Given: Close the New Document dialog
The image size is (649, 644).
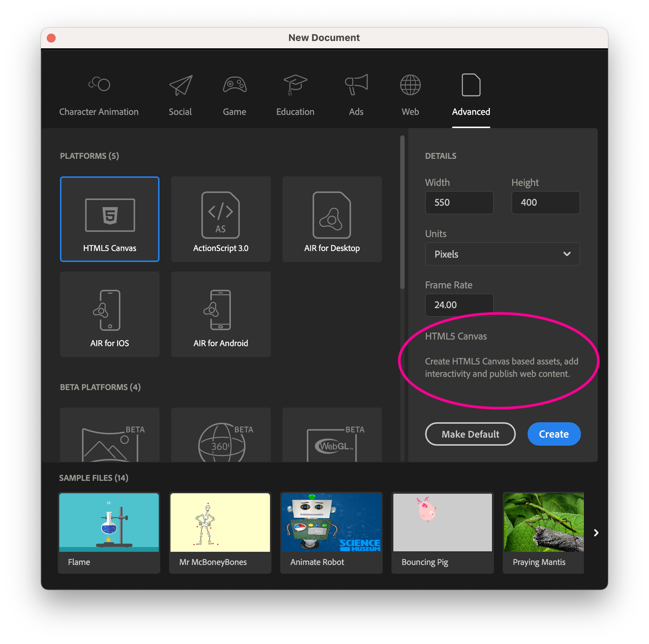Looking at the screenshot, I should (52, 38).
